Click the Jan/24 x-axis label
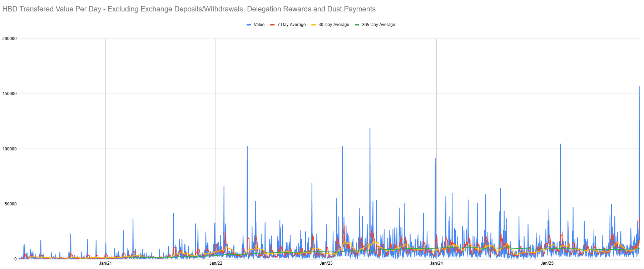Viewport: 644px width, 269px height. pyautogui.click(x=436, y=263)
